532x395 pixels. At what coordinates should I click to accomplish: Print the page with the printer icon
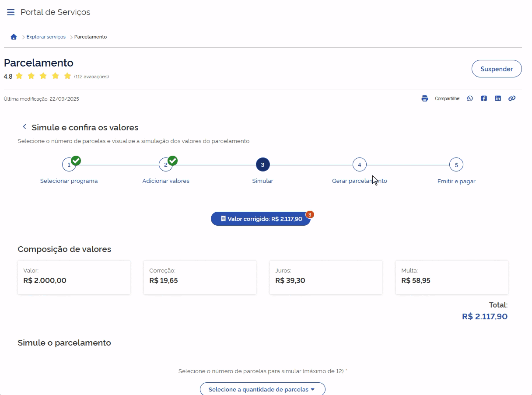(424, 98)
